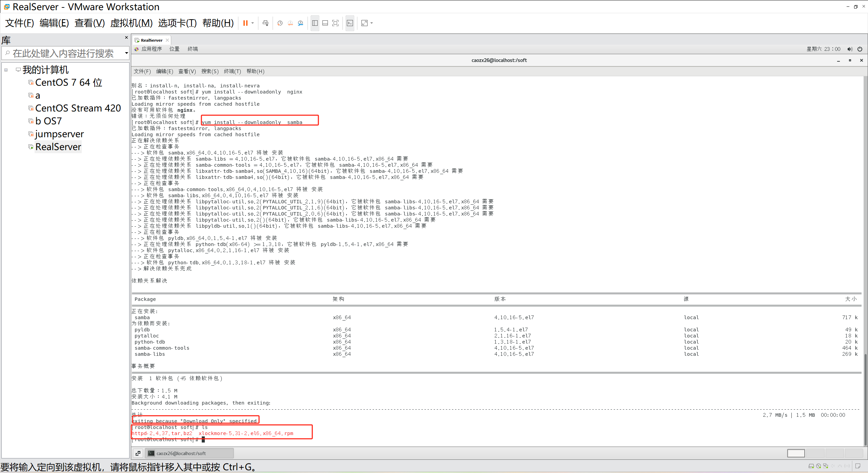Open the terminal 搜索(S) menu

210,71
